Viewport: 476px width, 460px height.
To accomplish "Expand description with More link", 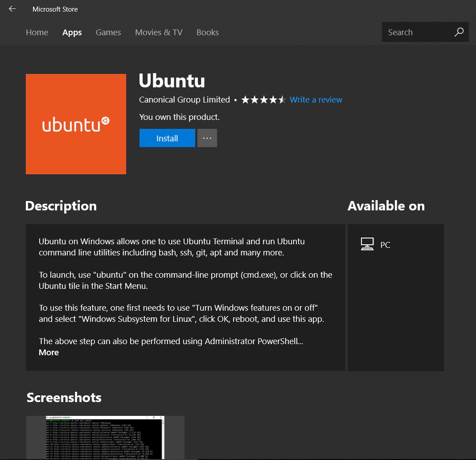I will 49,352.
